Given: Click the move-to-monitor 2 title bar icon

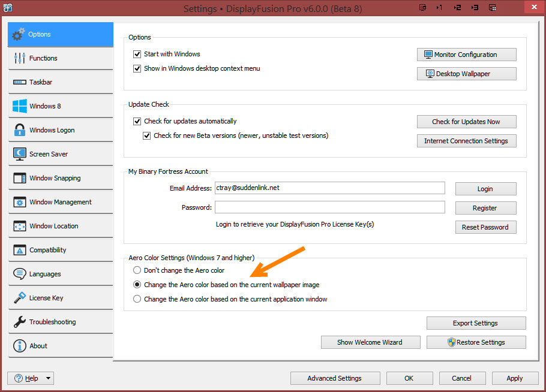Looking at the screenshot, I should (x=457, y=8).
